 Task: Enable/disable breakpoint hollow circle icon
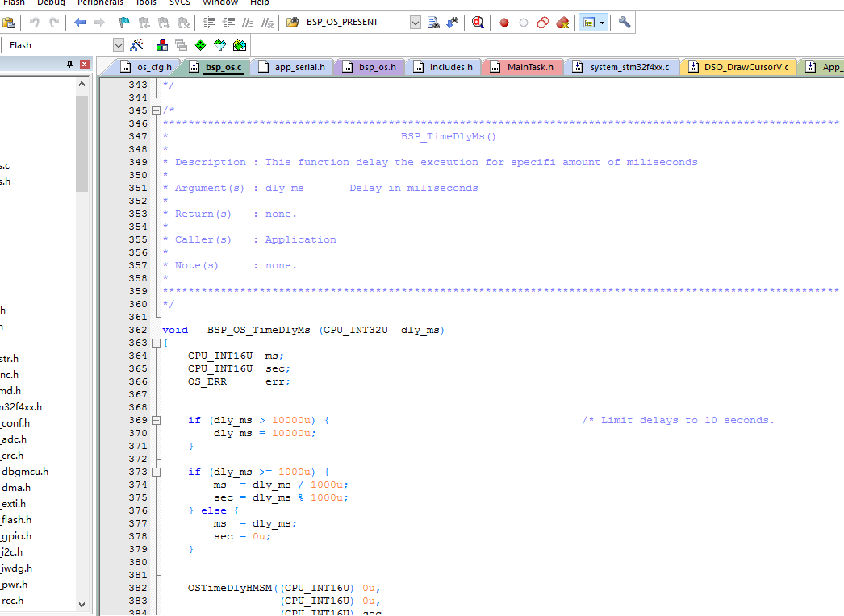pos(523,23)
